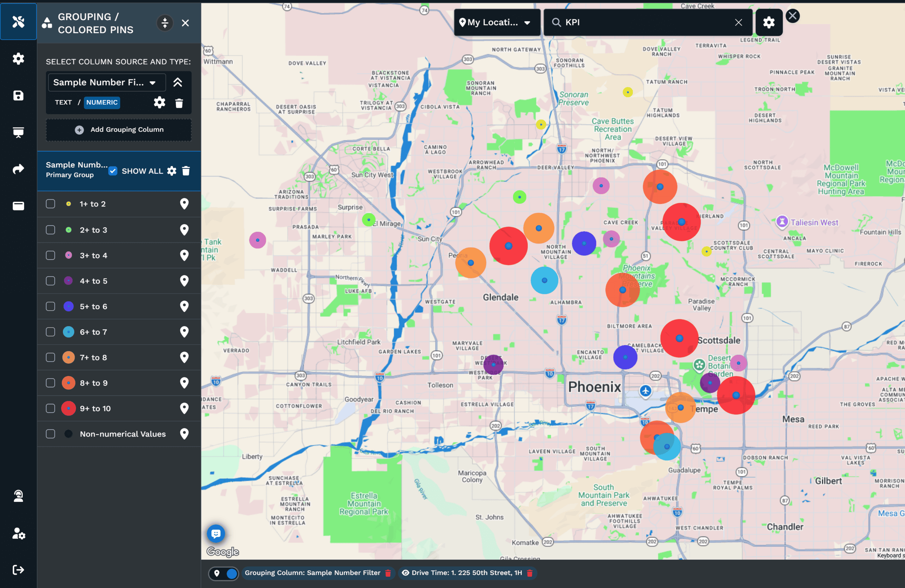Click pin icon for 1+ to 2 group
Screen dimensions: 905x588
[184, 204]
